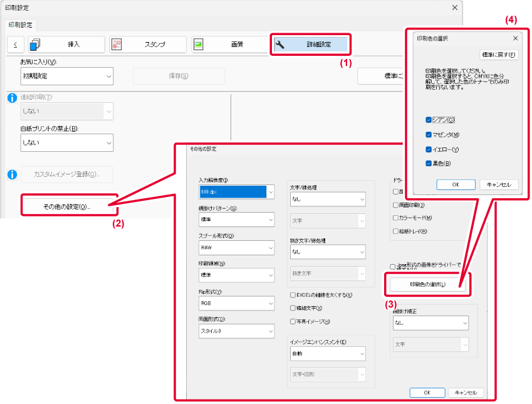Click info icon next to カスタムイメージ登録

[11, 174]
